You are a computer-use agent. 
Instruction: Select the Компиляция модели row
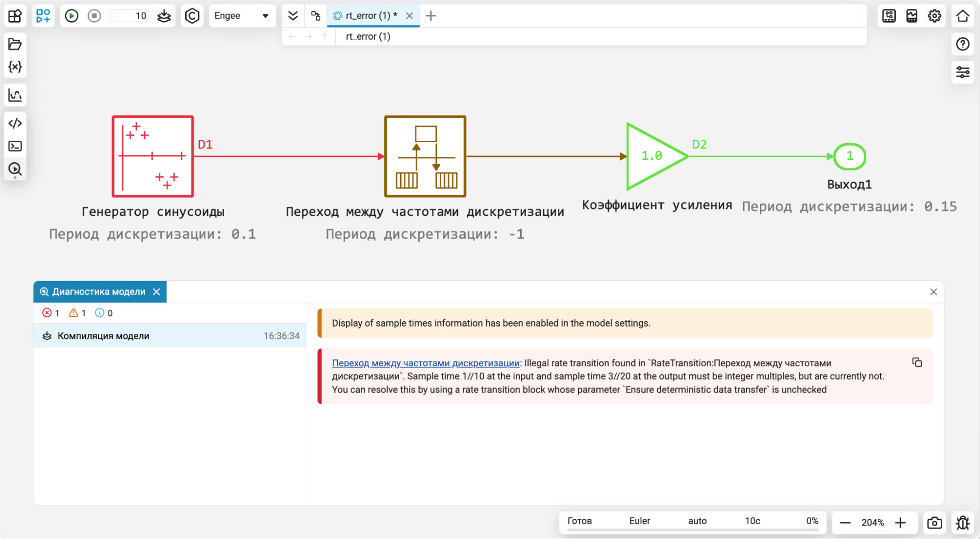tap(170, 336)
